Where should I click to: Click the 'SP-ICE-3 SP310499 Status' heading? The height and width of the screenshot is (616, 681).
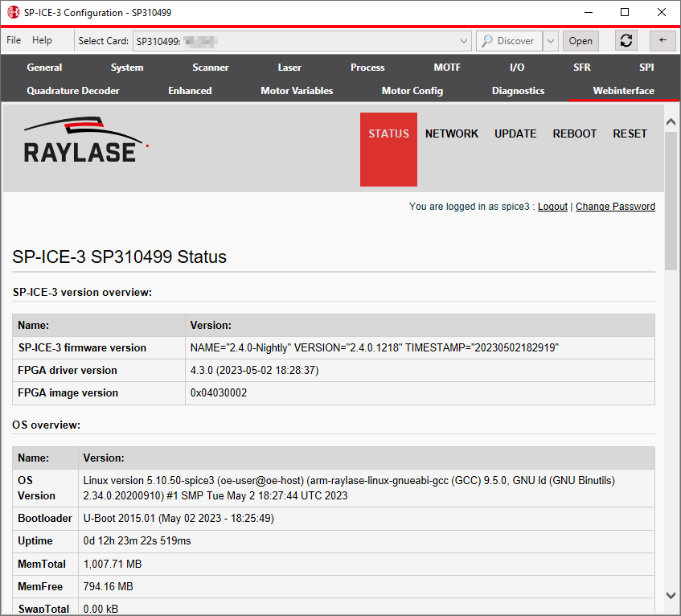point(120,257)
